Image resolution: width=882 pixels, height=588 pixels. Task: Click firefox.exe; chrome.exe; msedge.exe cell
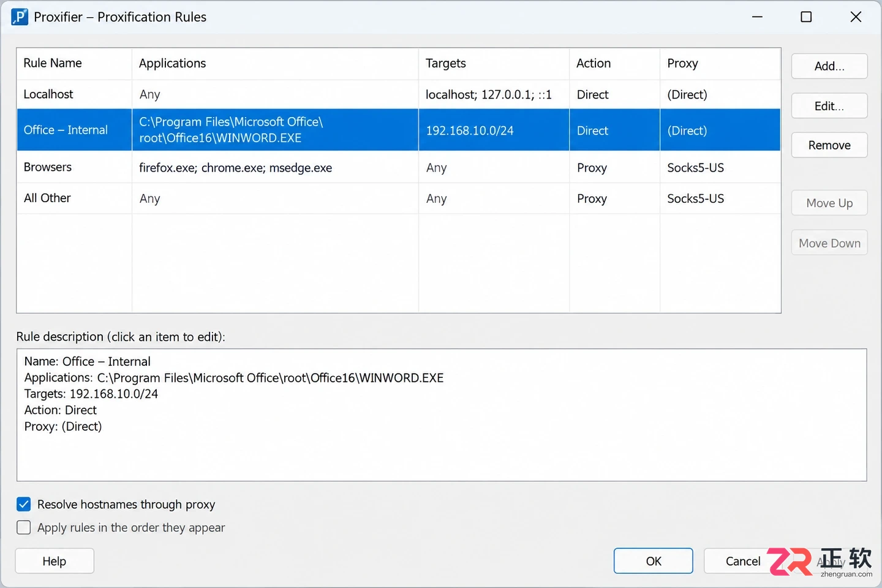pos(275,167)
